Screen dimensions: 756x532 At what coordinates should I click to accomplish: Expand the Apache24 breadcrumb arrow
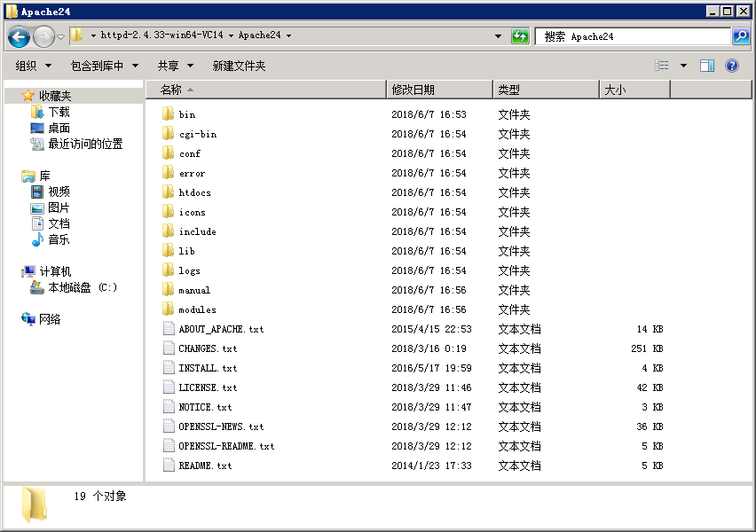coord(288,35)
